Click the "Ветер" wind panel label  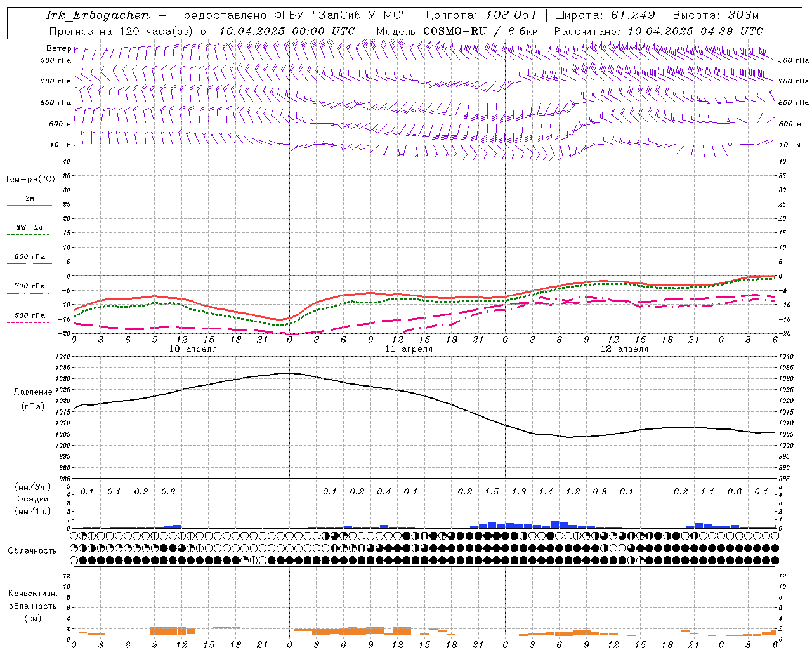click(58, 48)
